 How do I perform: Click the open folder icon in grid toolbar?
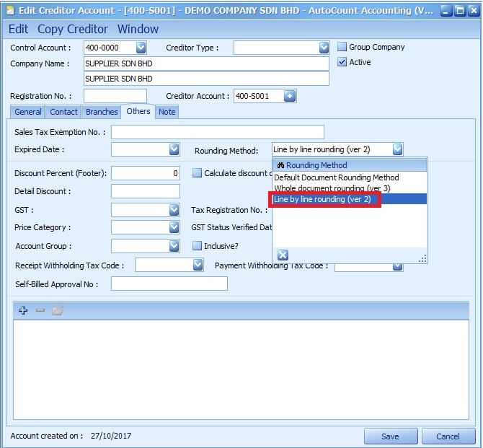click(x=58, y=310)
